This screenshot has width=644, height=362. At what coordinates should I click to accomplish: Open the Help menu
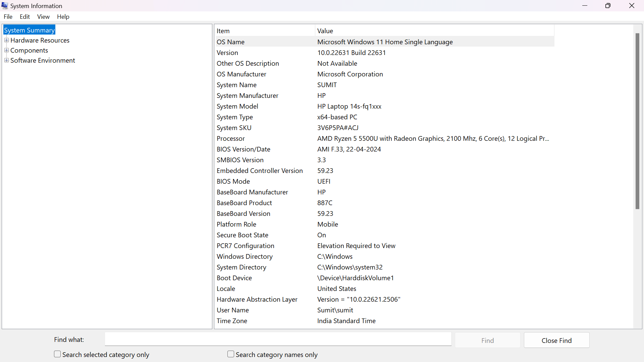63,17
